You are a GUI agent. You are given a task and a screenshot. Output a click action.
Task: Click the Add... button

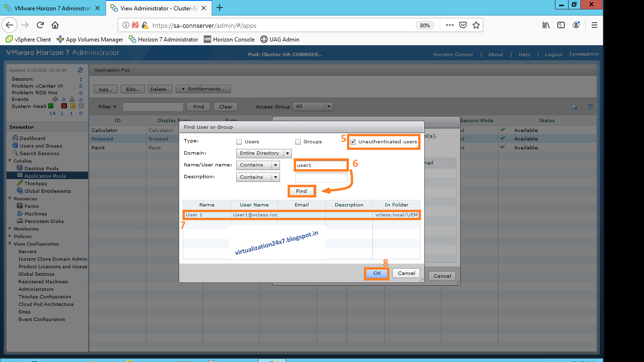pyautogui.click(x=106, y=89)
